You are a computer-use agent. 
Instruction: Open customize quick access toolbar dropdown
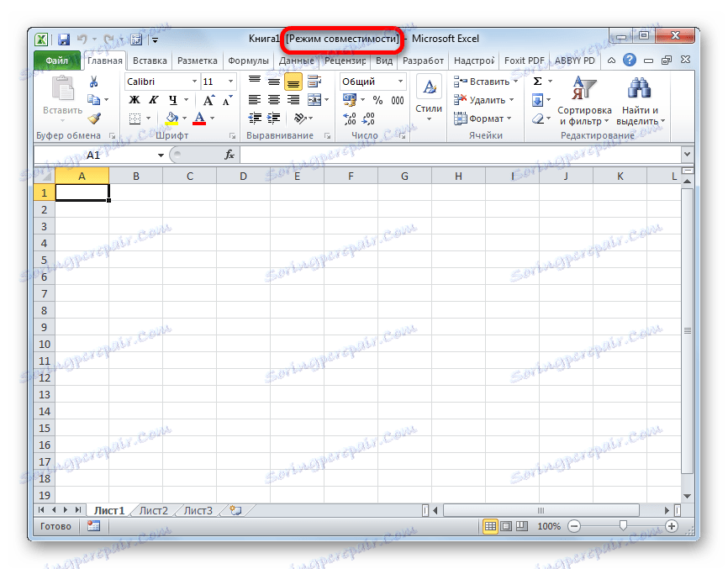(155, 40)
